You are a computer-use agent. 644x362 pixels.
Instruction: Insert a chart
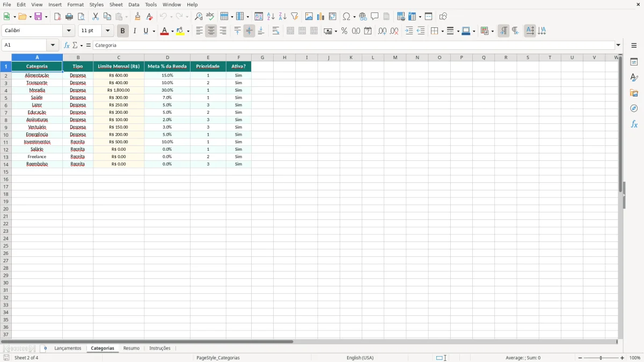[321, 17]
